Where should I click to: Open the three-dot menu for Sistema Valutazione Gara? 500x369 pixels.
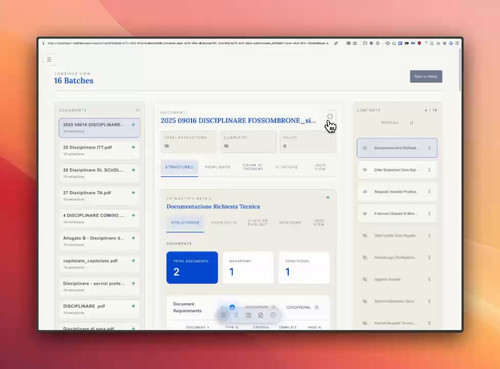click(429, 301)
